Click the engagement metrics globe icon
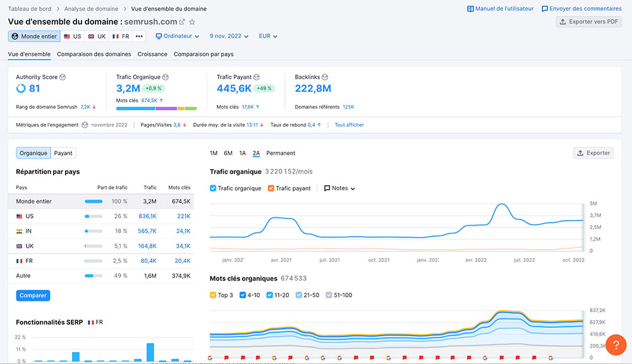This screenshot has height=364, width=632. 85,125
